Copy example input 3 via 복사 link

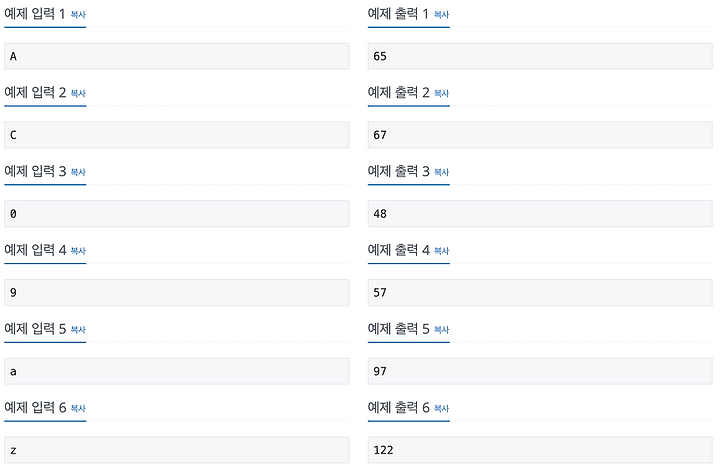click(78, 172)
